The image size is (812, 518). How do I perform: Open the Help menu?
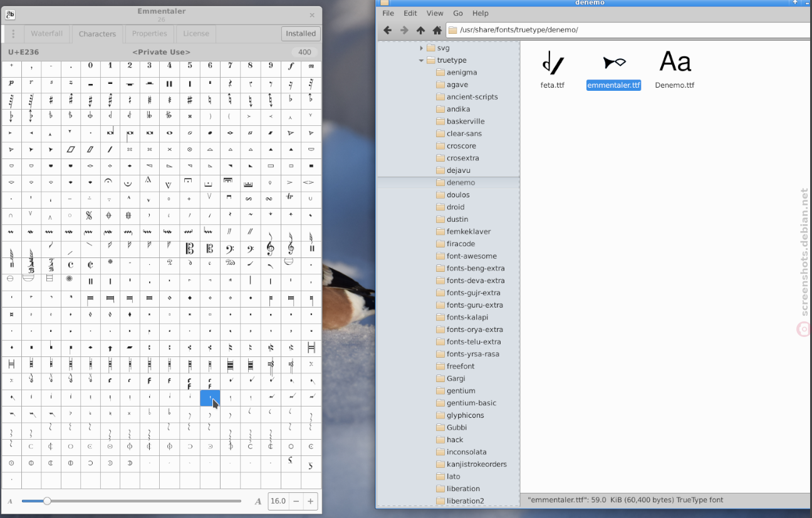(481, 13)
